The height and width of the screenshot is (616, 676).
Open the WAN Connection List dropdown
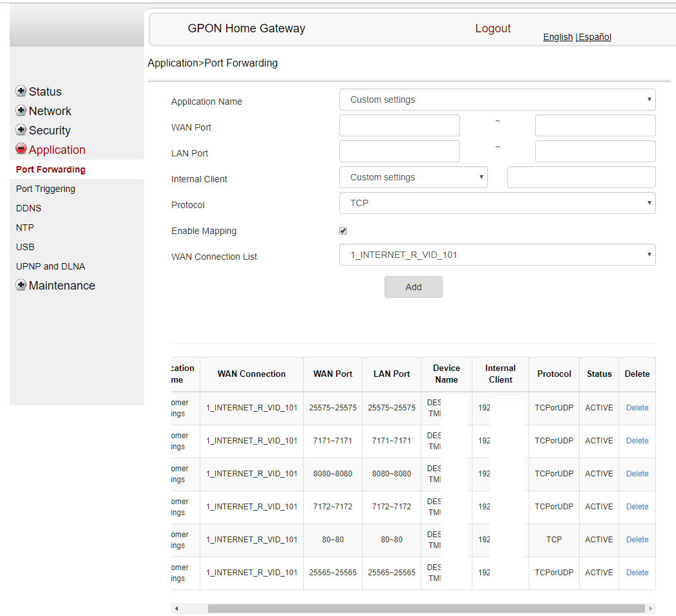tap(497, 255)
